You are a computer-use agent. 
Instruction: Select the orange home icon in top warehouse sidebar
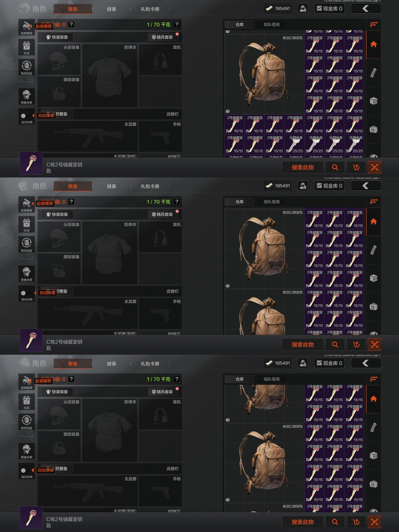coord(373,45)
